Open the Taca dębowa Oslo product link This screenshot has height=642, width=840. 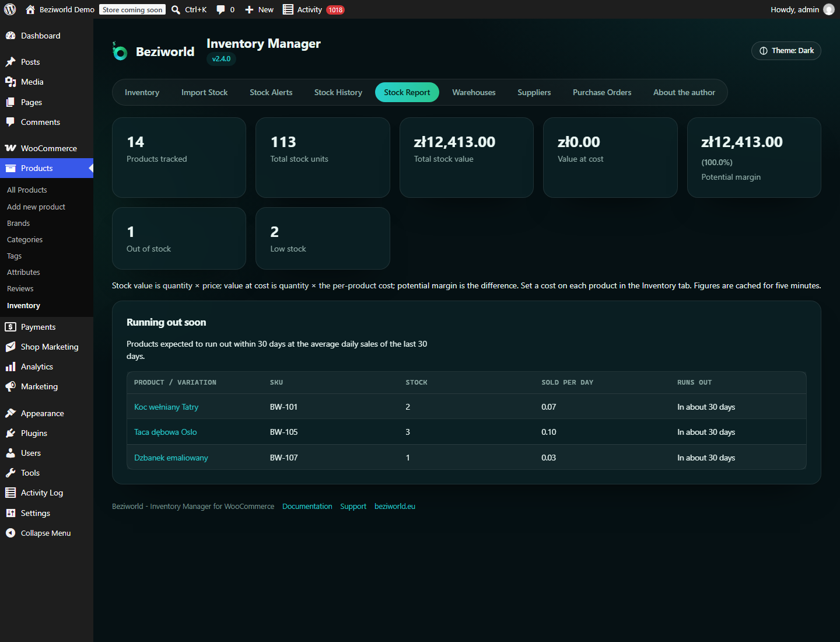coord(166,432)
